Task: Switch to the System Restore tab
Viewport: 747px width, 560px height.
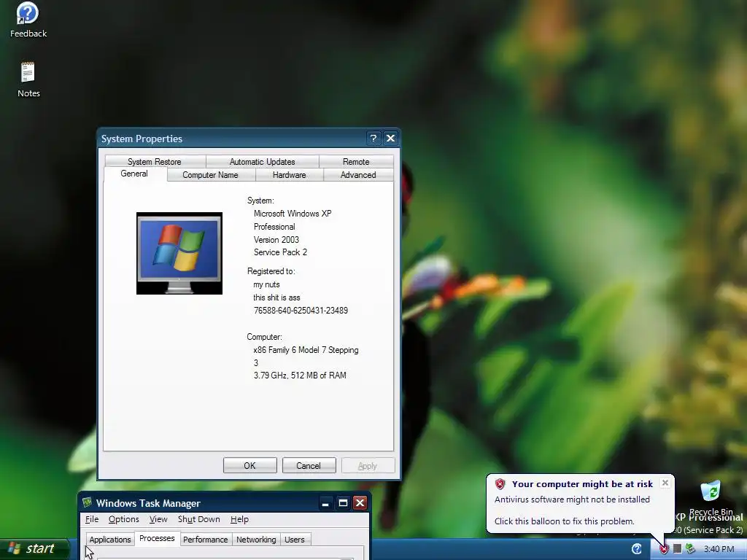Action: 155,161
